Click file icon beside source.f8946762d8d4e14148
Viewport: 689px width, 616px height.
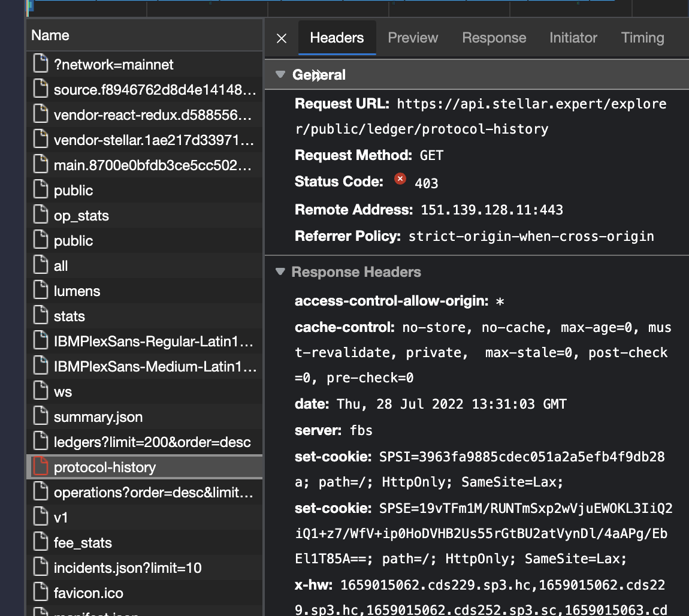pyautogui.click(x=40, y=89)
